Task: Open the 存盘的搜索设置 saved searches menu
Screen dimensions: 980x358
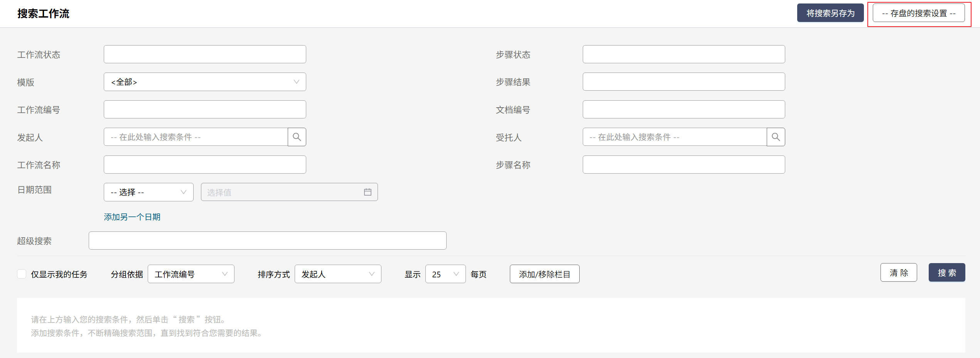Action: (919, 13)
